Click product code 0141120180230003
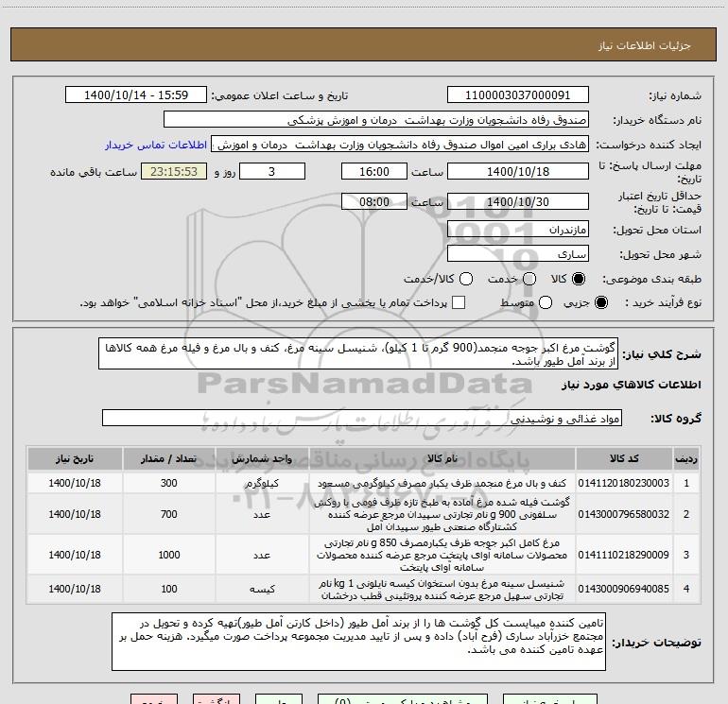 click(x=624, y=483)
